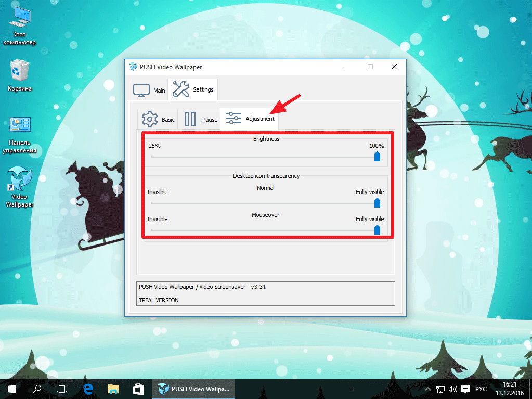Image resolution: width=532 pixels, height=399 pixels.
Task: Open the Main tab with monitor icon
Action: tap(149, 89)
